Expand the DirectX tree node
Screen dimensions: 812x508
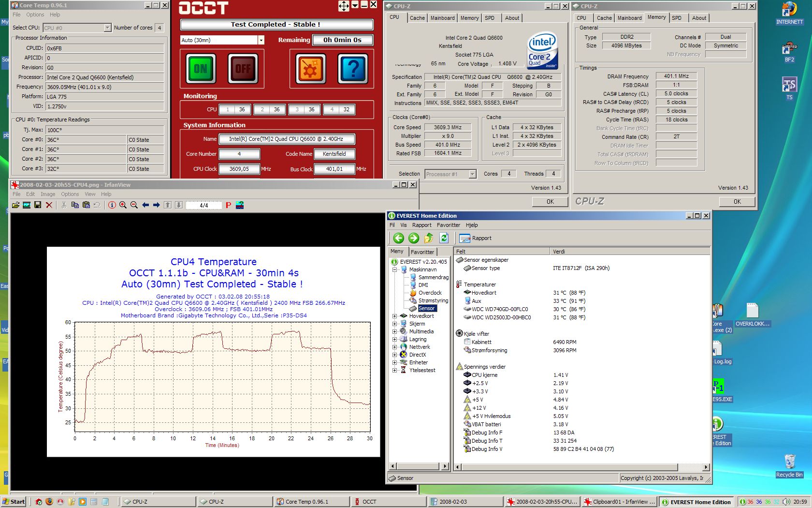[395, 355]
